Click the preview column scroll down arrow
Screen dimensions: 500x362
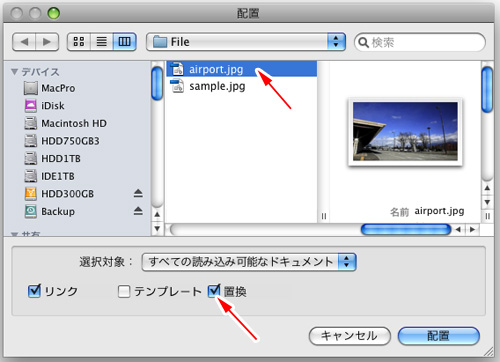487,202
